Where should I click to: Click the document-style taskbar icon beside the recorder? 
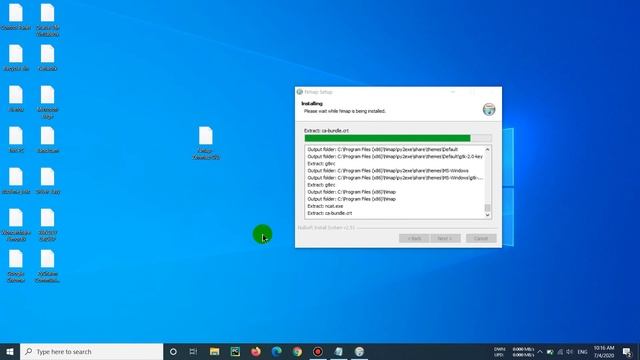tap(338, 352)
